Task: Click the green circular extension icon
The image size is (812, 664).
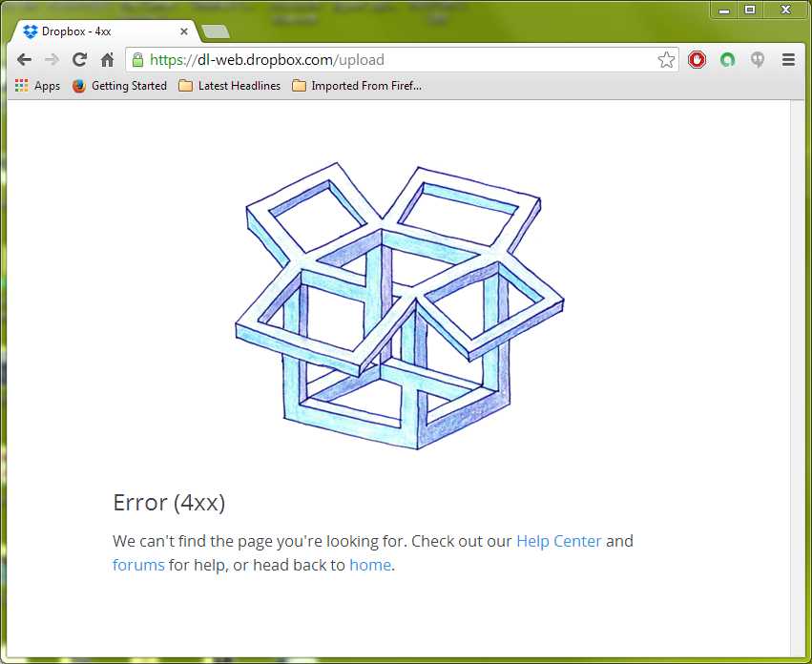Action: click(x=728, y=59)
